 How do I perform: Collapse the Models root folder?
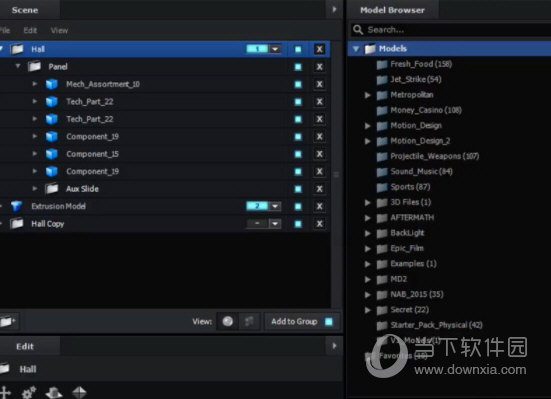coord(356,49)
